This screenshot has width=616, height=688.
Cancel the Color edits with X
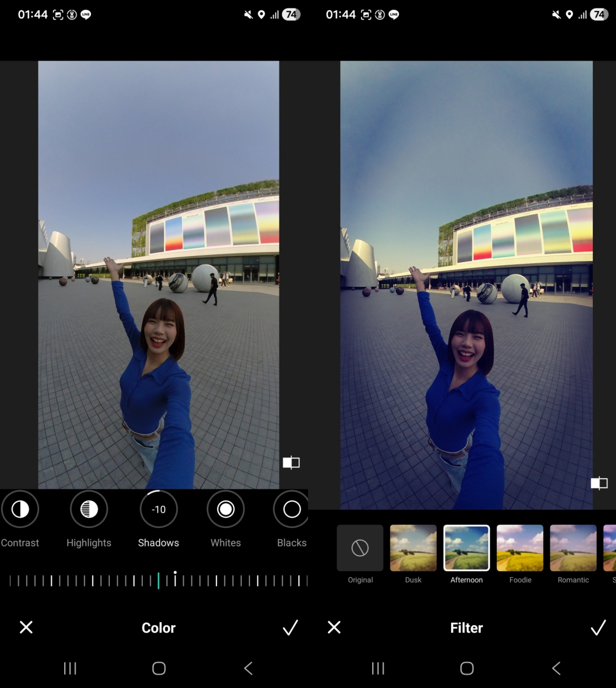(26, 627)
